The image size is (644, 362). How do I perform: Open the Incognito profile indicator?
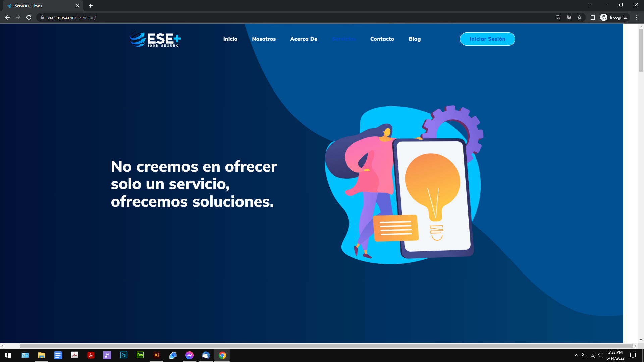614,17
